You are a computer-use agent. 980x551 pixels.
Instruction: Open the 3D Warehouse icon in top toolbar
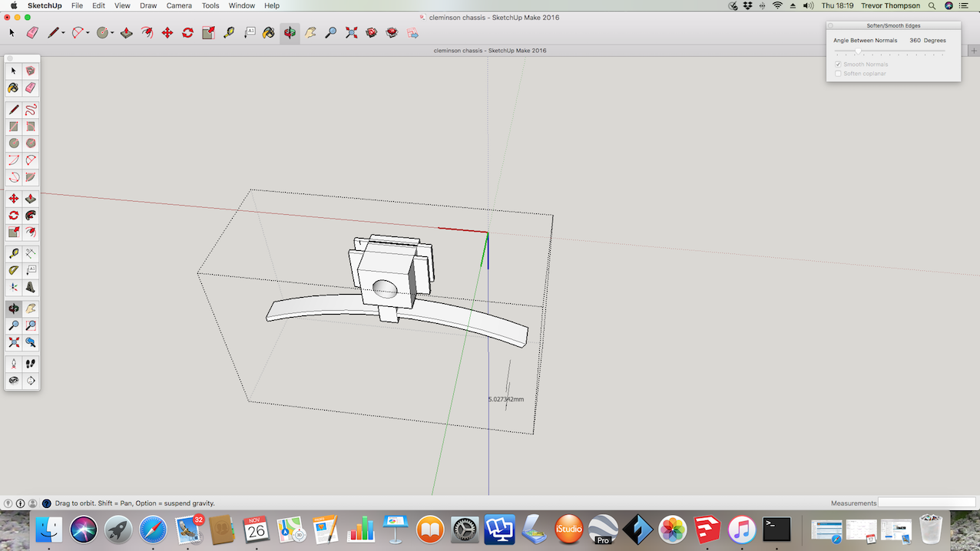coord(372,33)
